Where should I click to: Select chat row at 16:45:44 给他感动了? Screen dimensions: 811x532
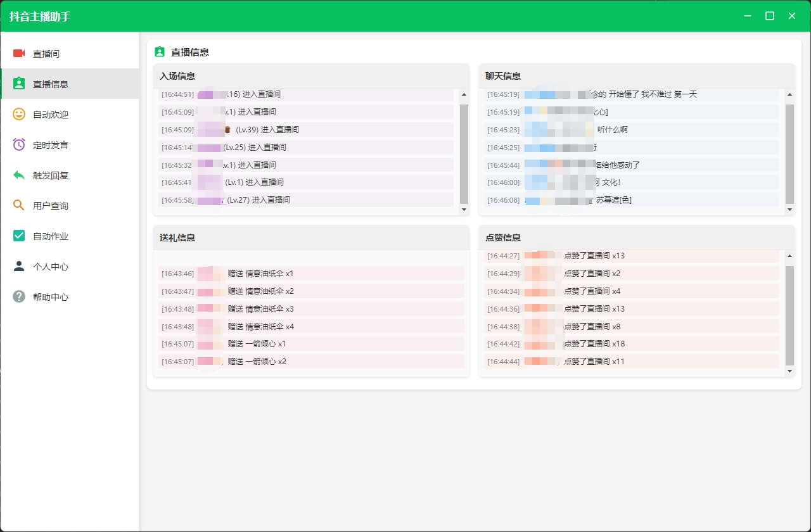[x=632, y=165]
